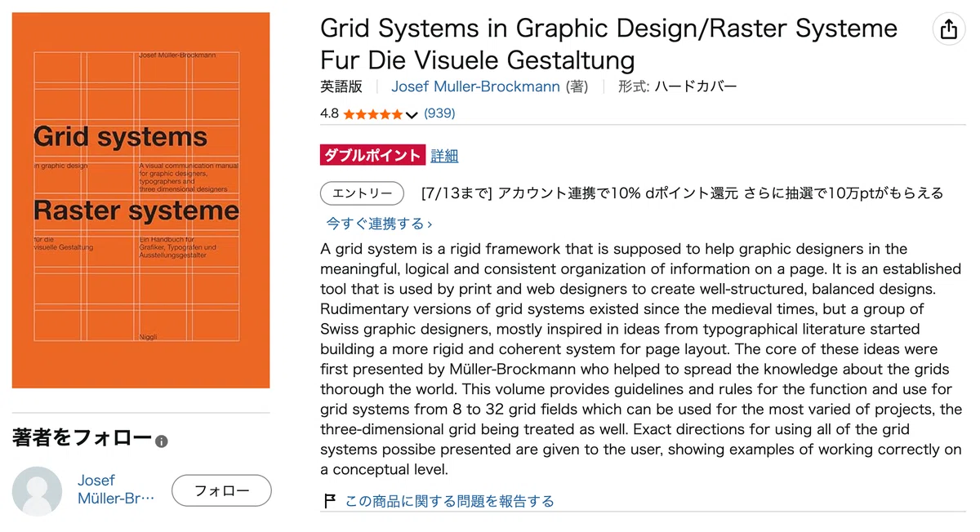Report an issue via この商品に関する問題を報告する

[449, 501]
